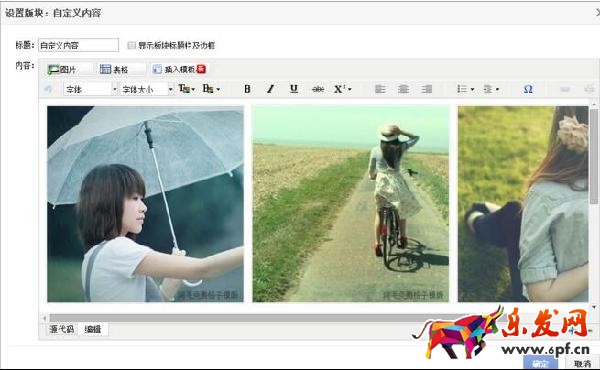Click the 插入模板 insert template button
600x370 pixels.
tap(179, 69)
